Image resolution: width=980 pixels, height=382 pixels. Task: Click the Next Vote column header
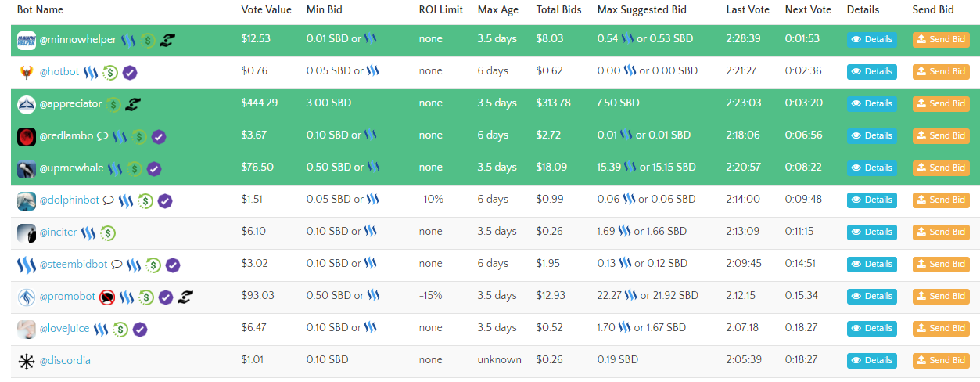point(808,10)
